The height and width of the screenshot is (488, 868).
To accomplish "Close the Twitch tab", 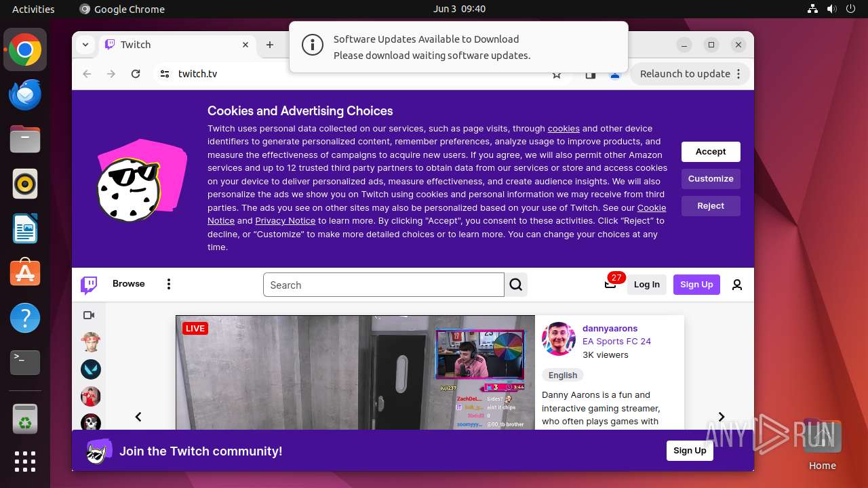I will pos(245,45).
